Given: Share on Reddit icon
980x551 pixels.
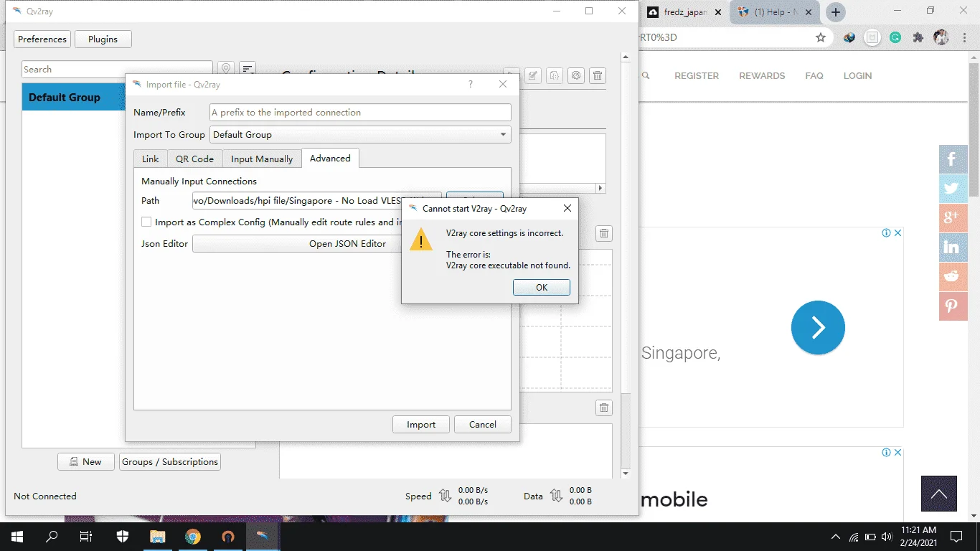Looking at the screenshot, I should (953, 277).
